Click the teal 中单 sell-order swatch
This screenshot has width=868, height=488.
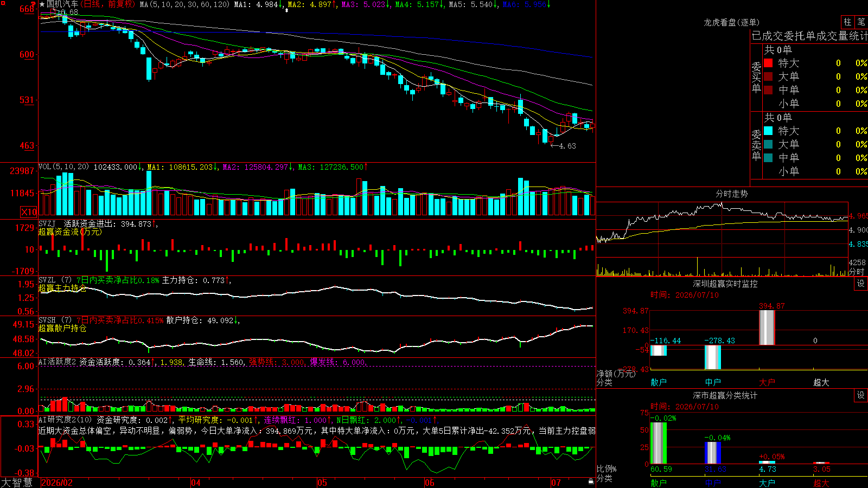tap(768, 158)
